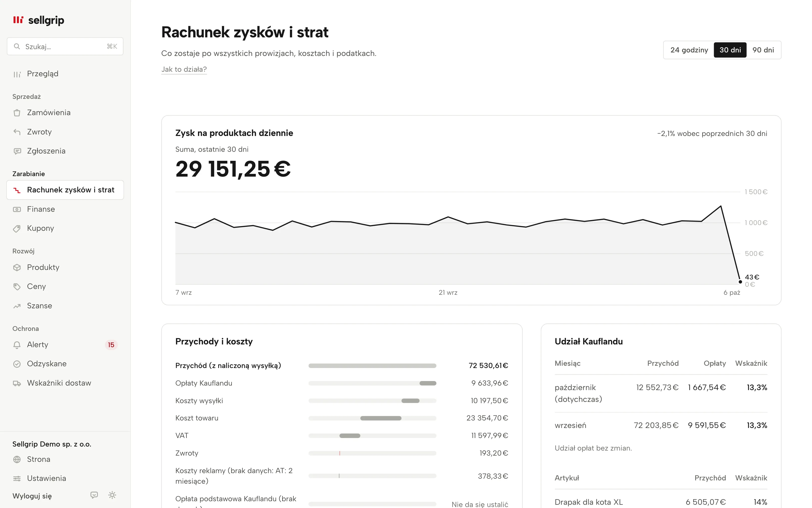Click the sellgrip logo icon
Viewport: 812px width, 508px height.
(18, 20)
